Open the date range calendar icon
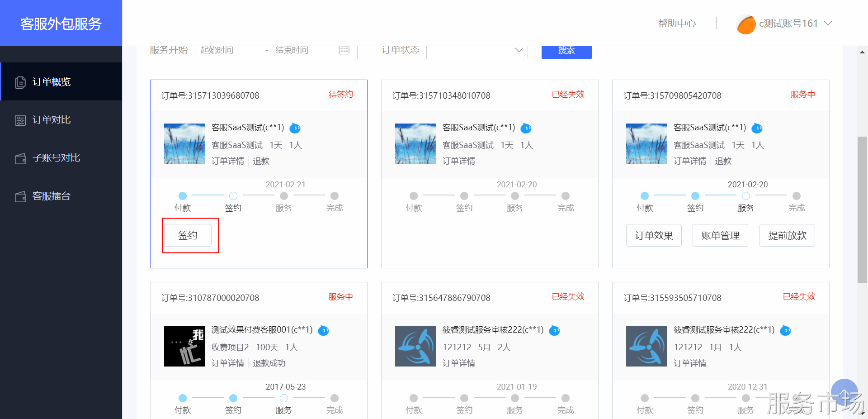This screenshot has width=868, height=419. pyautogui.click(x=344, y=50)
